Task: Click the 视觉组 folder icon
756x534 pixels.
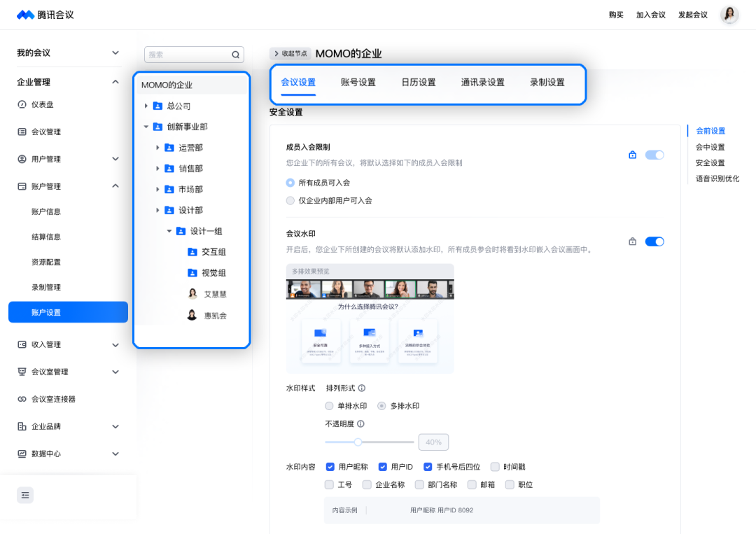Action: coord(192,273)
